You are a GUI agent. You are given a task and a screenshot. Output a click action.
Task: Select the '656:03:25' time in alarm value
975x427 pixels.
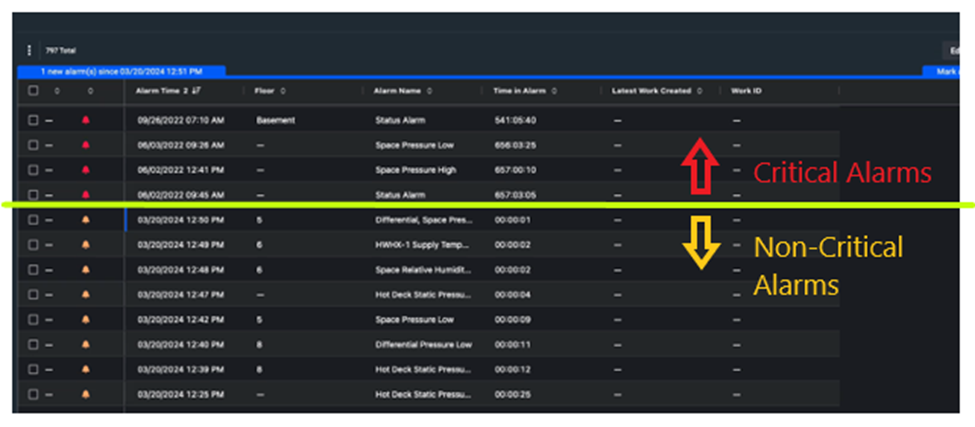click(515, 145)
